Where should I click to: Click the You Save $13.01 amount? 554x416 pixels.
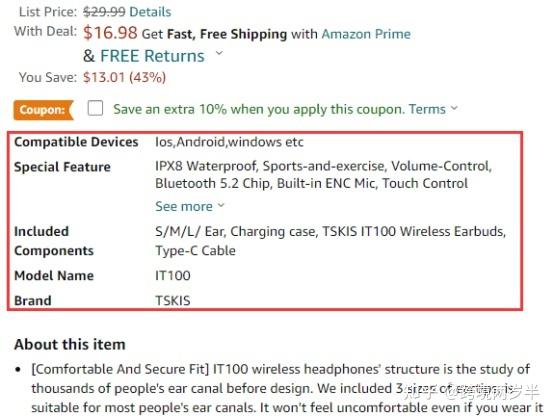124,77
